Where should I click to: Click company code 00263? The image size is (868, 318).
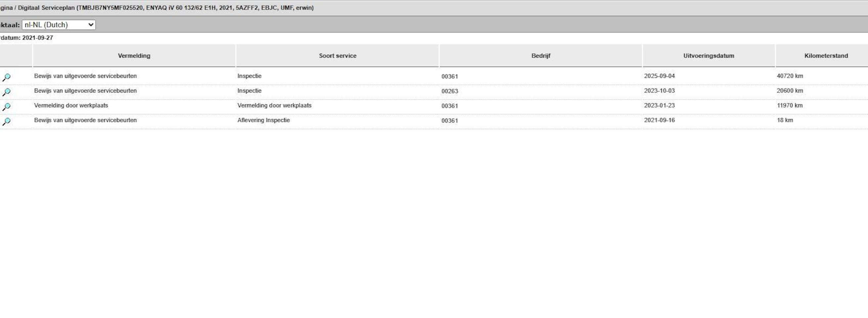(449, 91)
